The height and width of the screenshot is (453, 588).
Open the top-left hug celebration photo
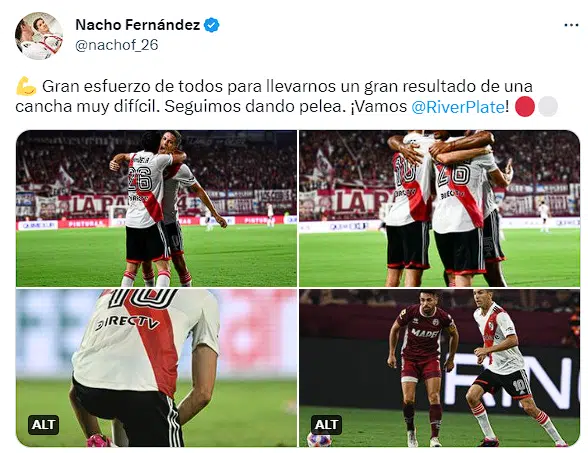(156, 208)
